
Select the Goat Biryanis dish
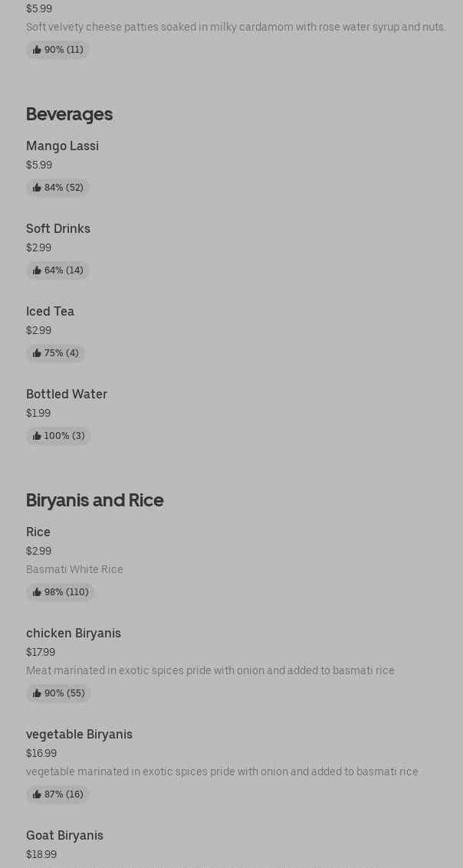pyautogui.click(x=64, y=835)
